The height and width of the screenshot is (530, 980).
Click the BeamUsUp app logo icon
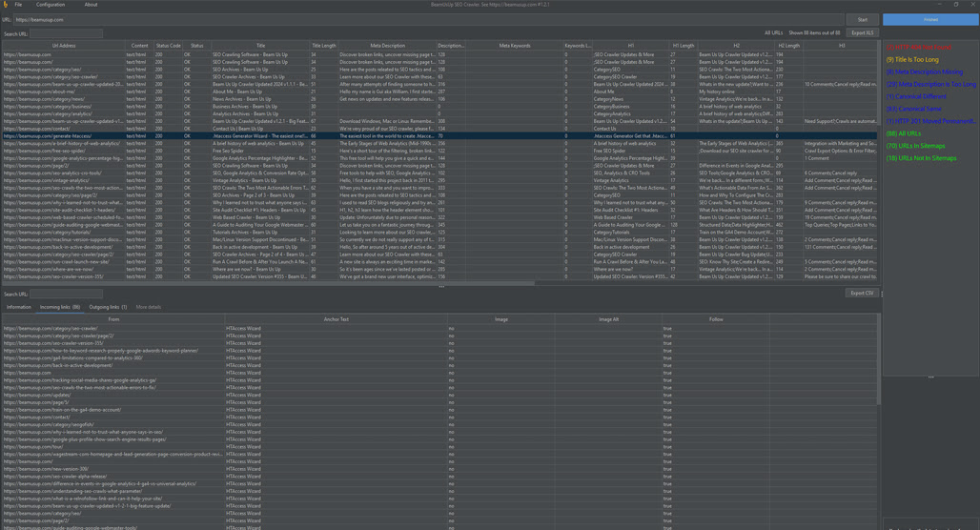(5, 5)
